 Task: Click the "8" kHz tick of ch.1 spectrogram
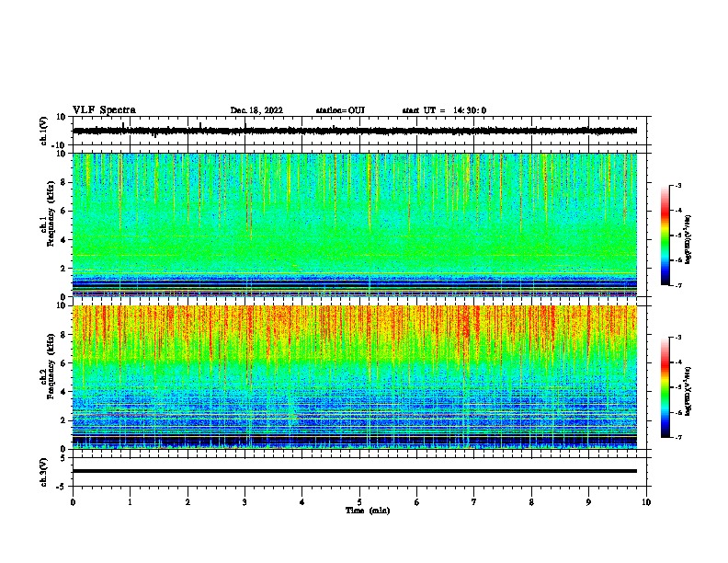pyautogui.click(x=63, y=182)
